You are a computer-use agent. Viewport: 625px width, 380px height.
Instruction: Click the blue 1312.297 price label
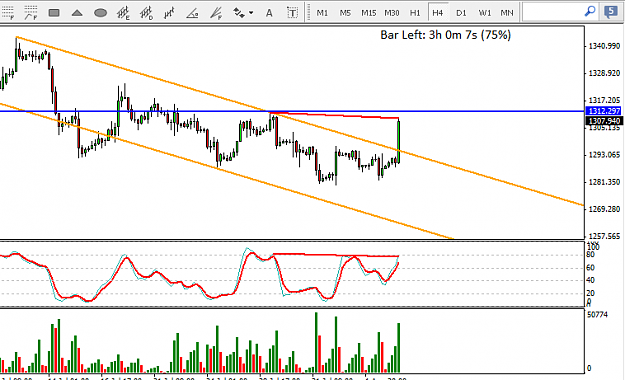coord(604,111)
